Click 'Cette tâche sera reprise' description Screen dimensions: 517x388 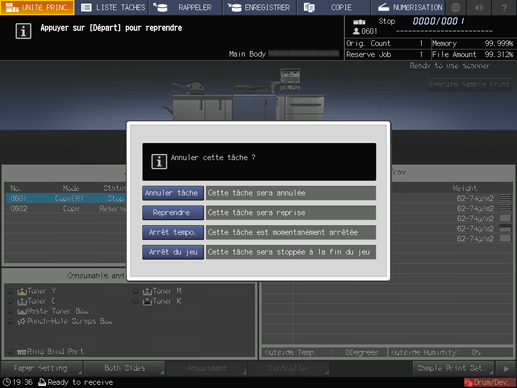291,213
